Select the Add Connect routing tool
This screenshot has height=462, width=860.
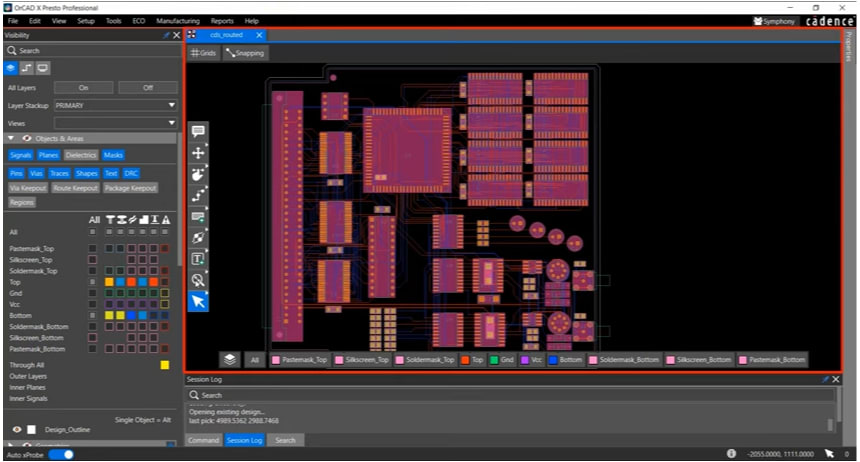pos(198,195)
